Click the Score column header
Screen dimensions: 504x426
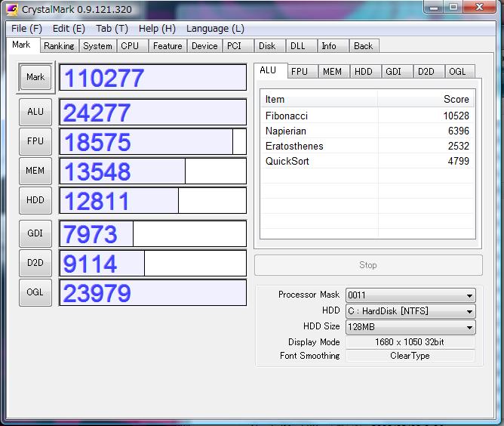coord(426,100)
